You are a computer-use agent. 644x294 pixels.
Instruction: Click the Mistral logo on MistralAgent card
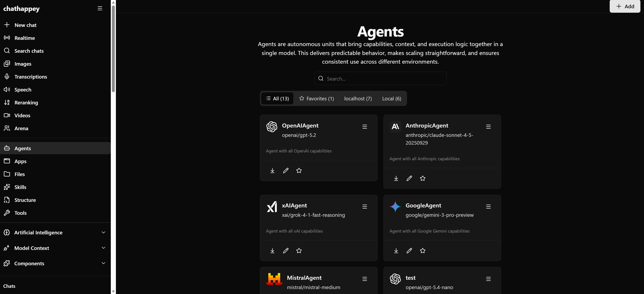[274, 279]
